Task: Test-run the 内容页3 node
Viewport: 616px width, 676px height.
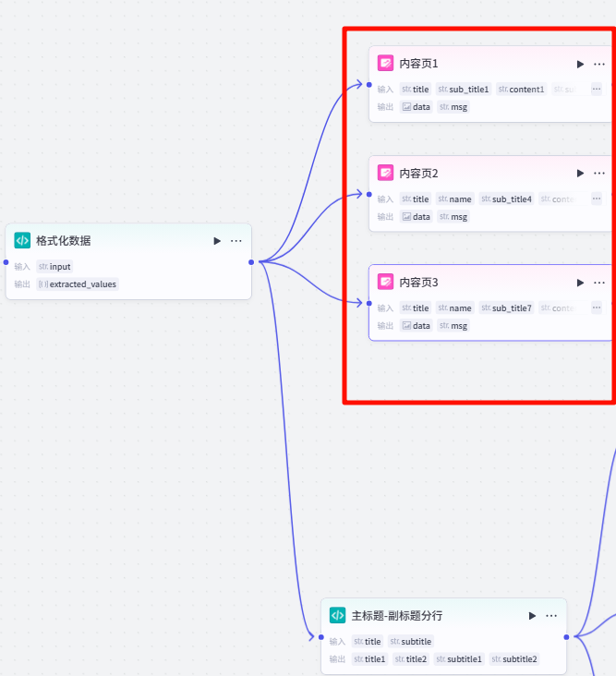Action: pos(580,283)
